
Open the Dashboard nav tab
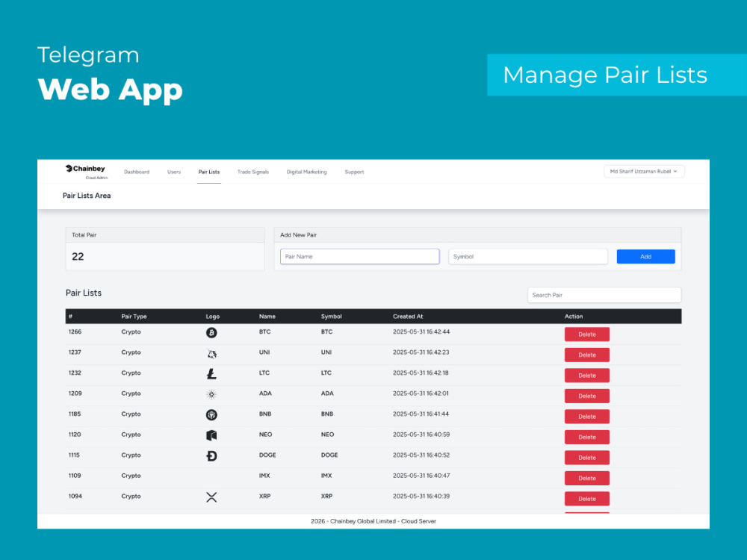pyautogui.click(x=137, y=172)
